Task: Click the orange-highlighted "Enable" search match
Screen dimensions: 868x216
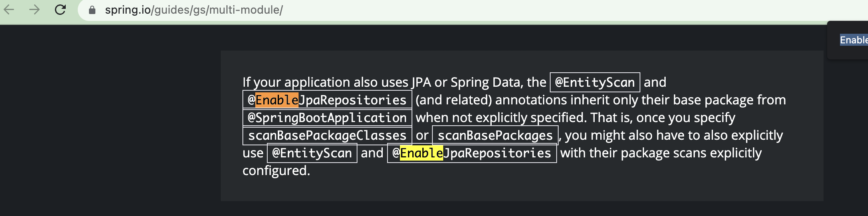Action: pos(277,100)
